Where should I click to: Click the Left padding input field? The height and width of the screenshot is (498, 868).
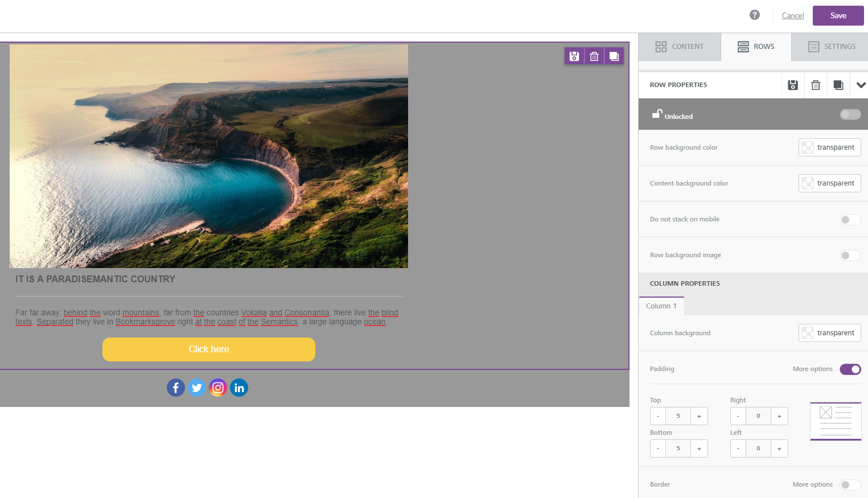click(x=758, y=448)
